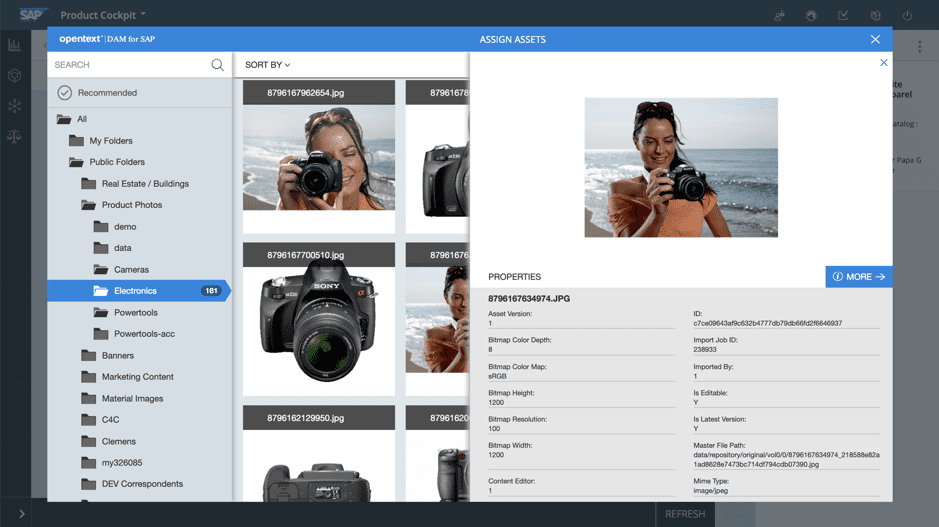The width and height of the screenshot is (939, 527).
Task: Select the Recommended filter checkmark
Action: pos(65,93)
